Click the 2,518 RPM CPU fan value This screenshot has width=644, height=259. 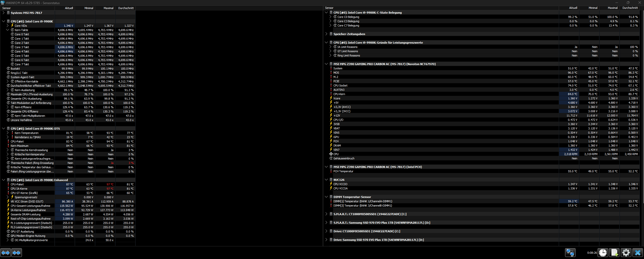tap(571, 154)
